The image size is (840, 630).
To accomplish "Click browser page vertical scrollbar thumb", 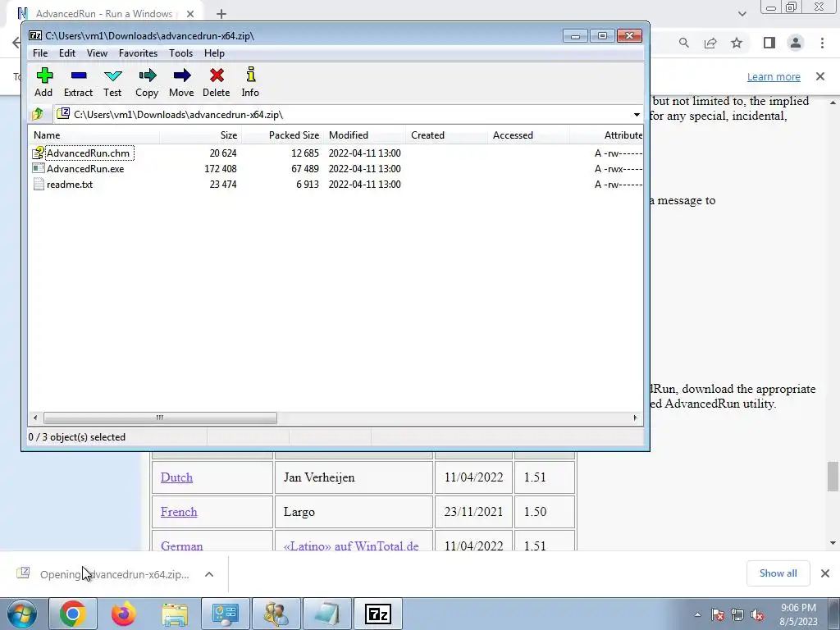I will (x=833, y=476).
